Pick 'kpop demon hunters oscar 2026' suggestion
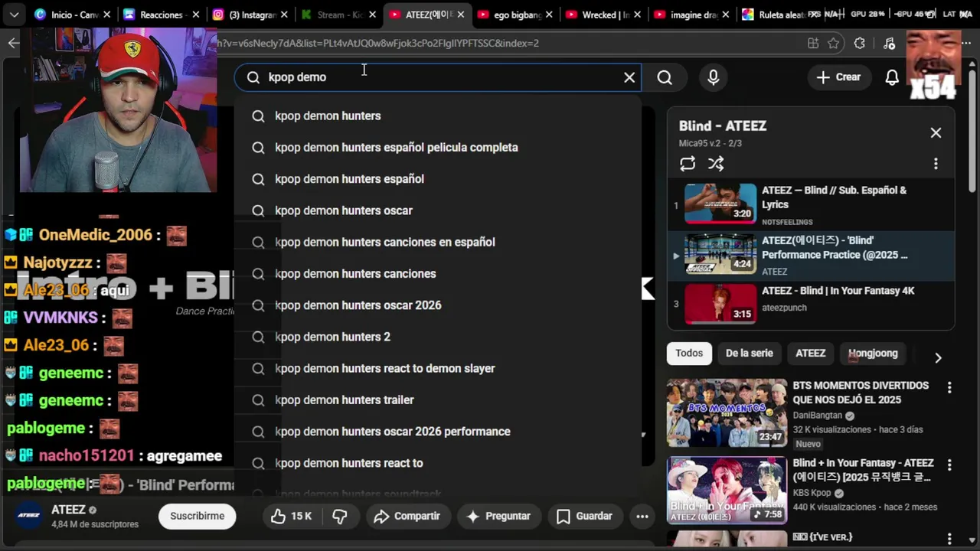Screen dimensions: 980x551 pyautogui.click(x=437, y=305)
